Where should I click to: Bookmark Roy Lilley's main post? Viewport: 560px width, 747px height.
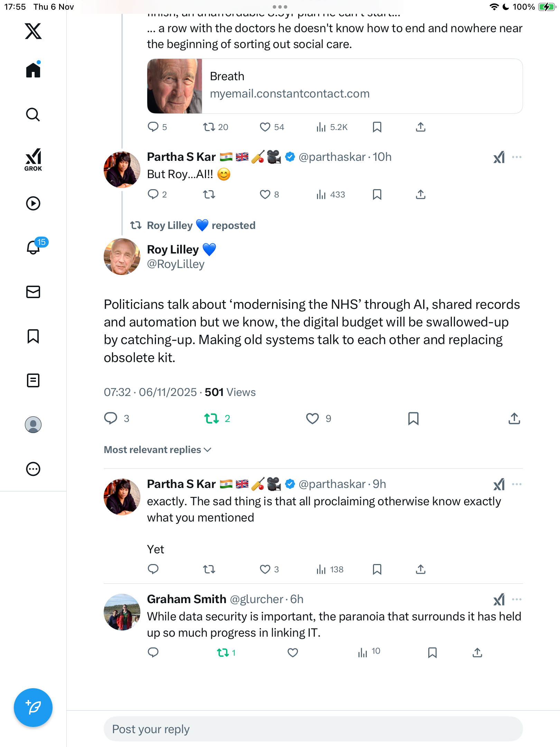coord(413,418)
